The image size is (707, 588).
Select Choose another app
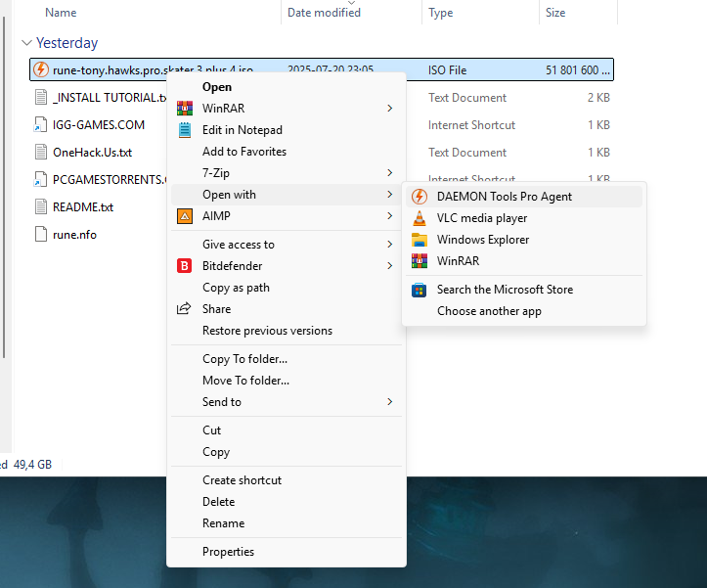point(524,311)
